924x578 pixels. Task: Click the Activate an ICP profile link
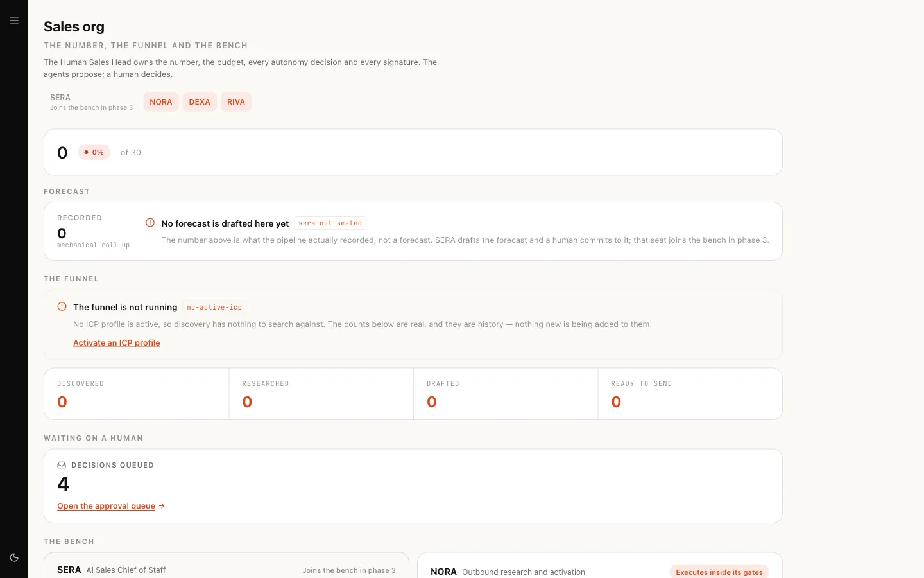[117, 343]
